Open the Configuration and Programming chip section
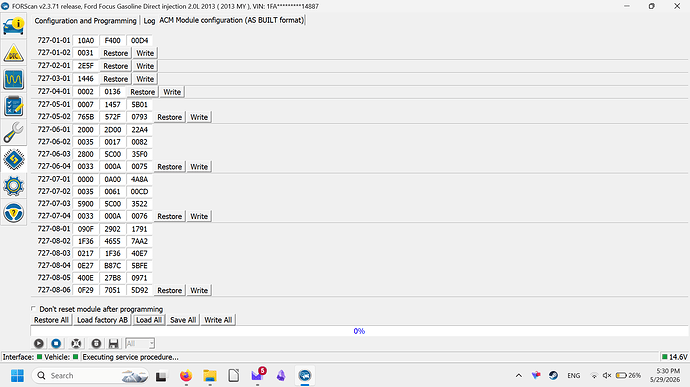Image resolution: width=690 pixels, height=387 pixels. (14, 159)
